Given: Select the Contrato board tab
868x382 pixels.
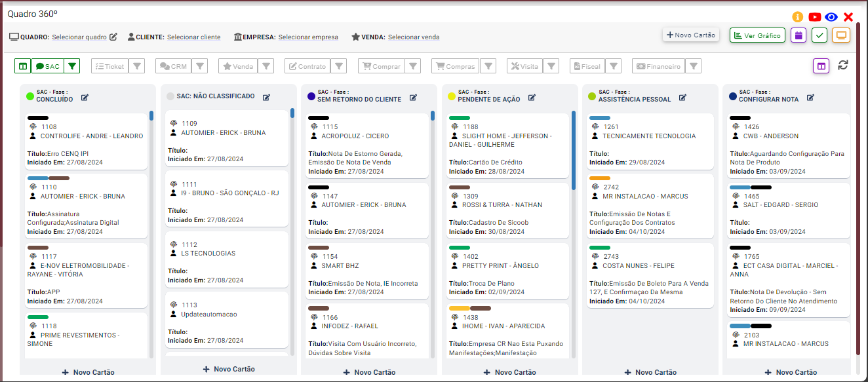Looking at the screenshot, I should coord(307,66).
